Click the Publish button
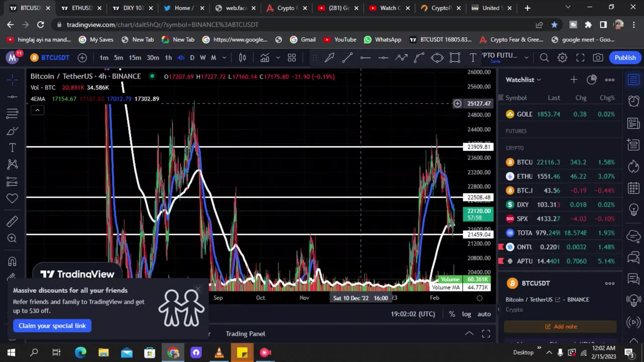644x362 pixels. [625, 58]
